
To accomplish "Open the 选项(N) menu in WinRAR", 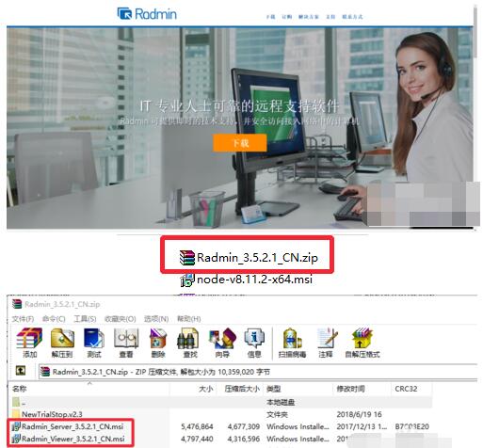I will (156, 319).
